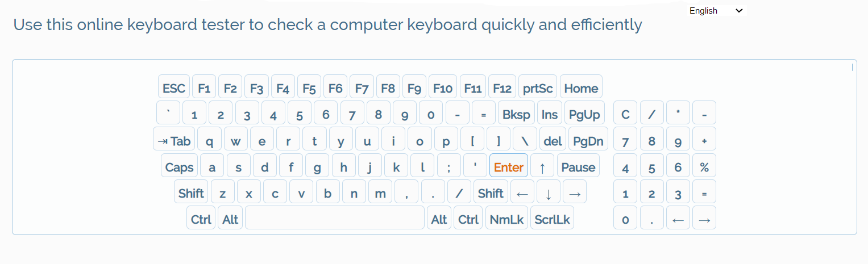
Task: Click left arrow key next to right Shift
Action: (522, 193)
